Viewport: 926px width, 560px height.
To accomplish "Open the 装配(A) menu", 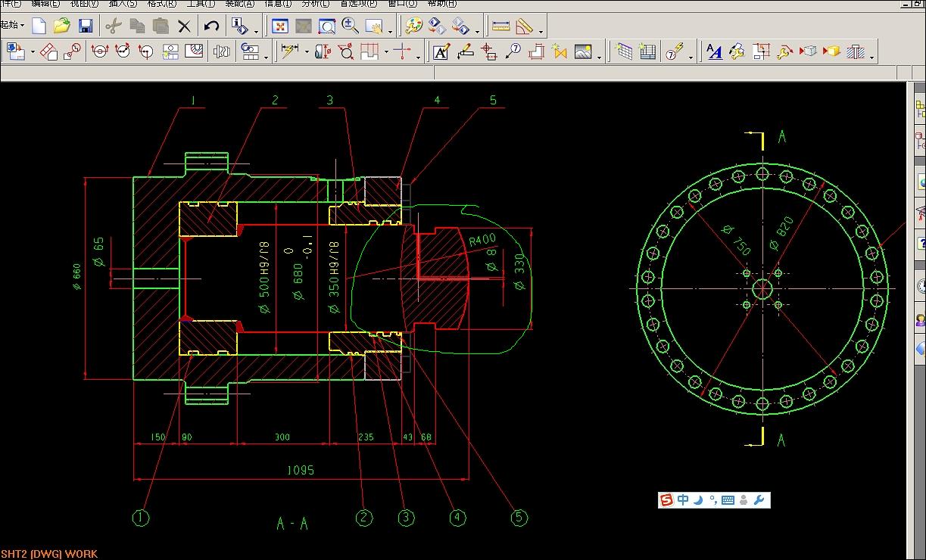I will click(x=240, y=4).
